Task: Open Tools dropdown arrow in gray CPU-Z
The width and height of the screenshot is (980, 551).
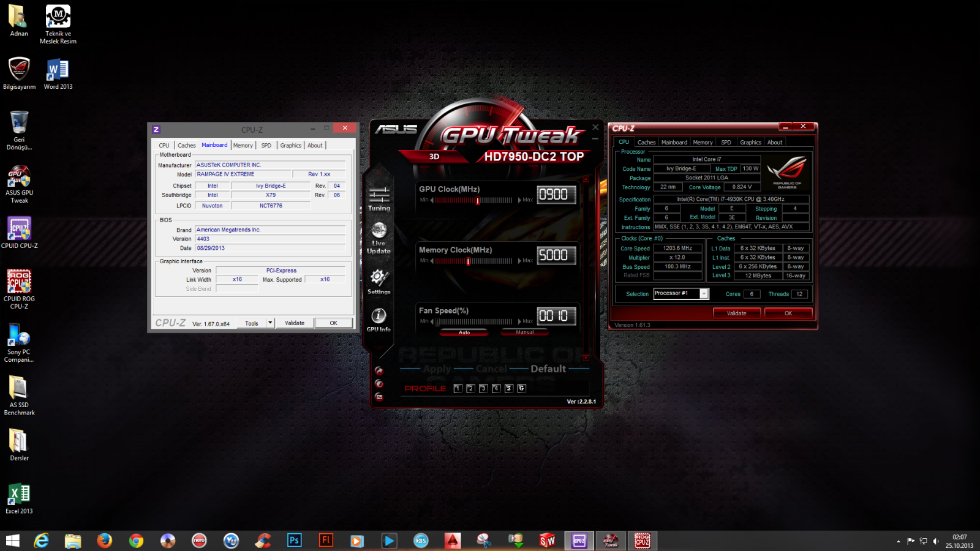Action: (270, 323)
